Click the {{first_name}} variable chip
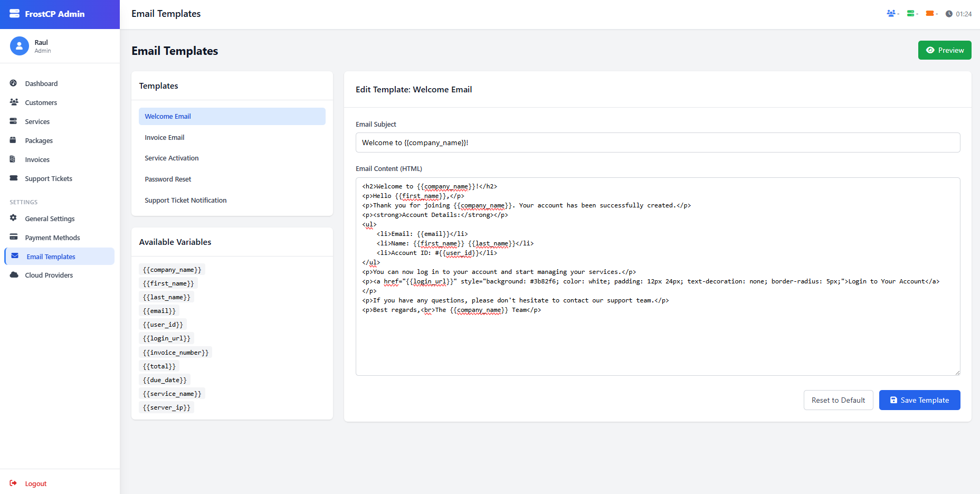The image size is (980, 494). click(x=168, y=283)
